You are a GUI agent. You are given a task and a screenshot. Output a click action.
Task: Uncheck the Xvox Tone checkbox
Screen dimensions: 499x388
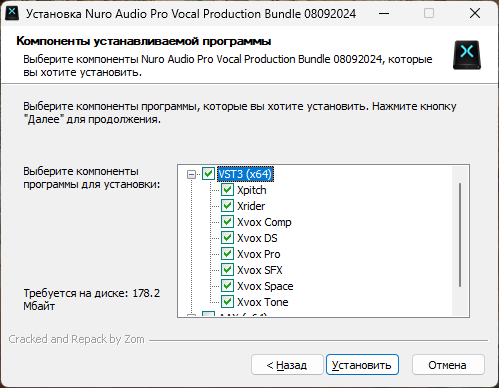point(227,302)
